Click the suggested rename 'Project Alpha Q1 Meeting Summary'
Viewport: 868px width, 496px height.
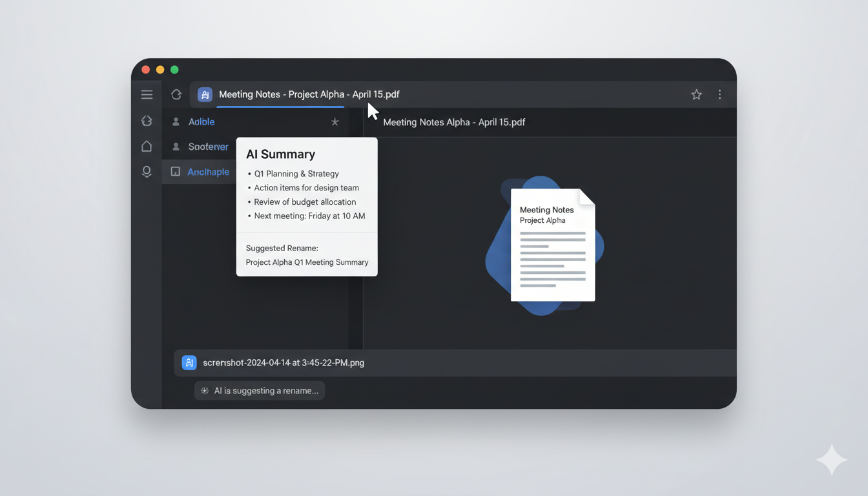307,262
